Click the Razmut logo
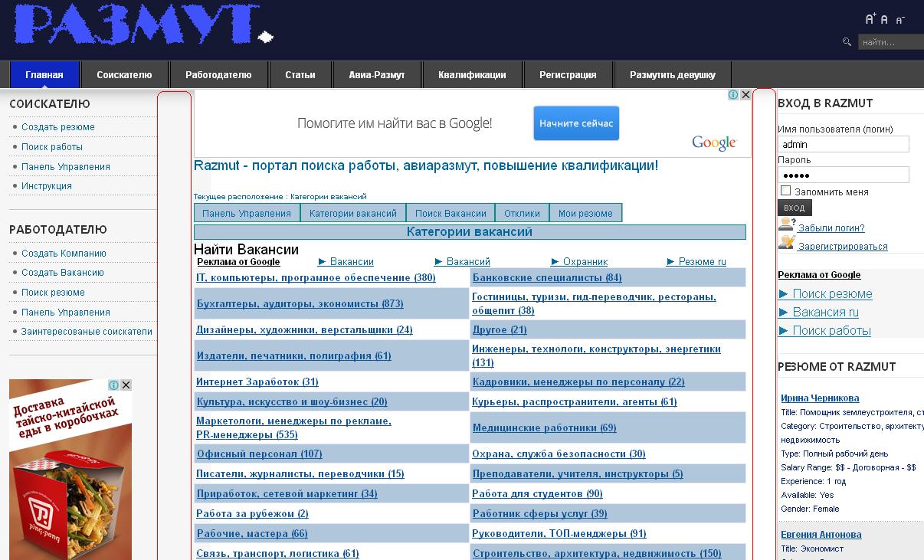The height and width of the screenshot is (560, 924). [x=143, y=25]
